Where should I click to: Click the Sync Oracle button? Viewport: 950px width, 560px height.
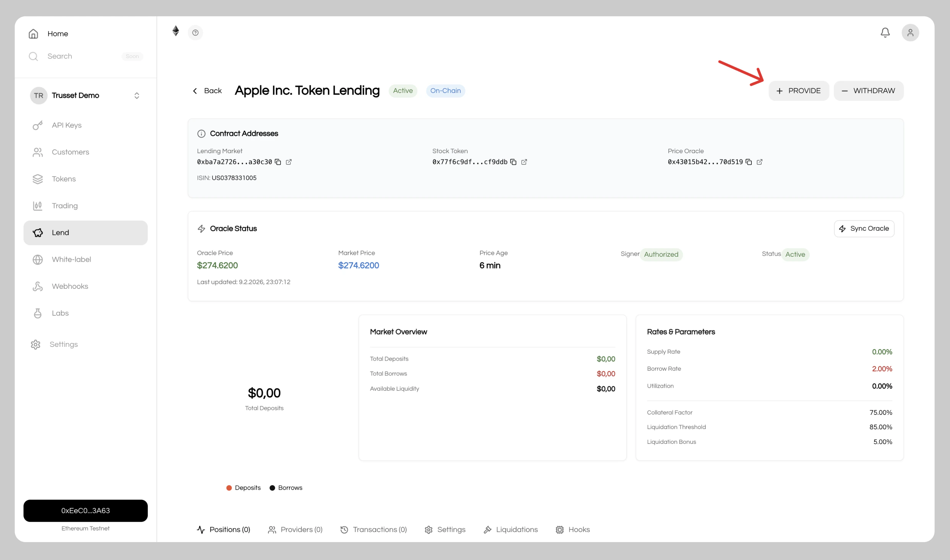864,228
